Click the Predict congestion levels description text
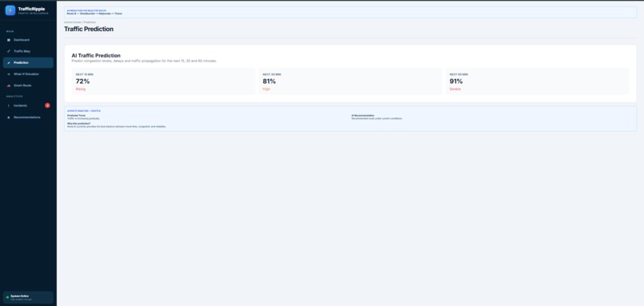This screenshot has width=644, height=306. [144, 61]
